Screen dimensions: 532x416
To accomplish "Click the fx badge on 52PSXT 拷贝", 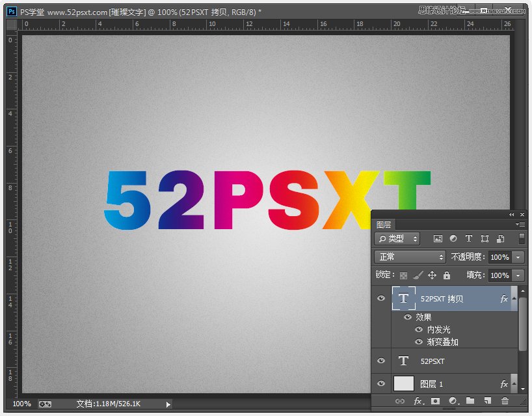I will (504, 299).
